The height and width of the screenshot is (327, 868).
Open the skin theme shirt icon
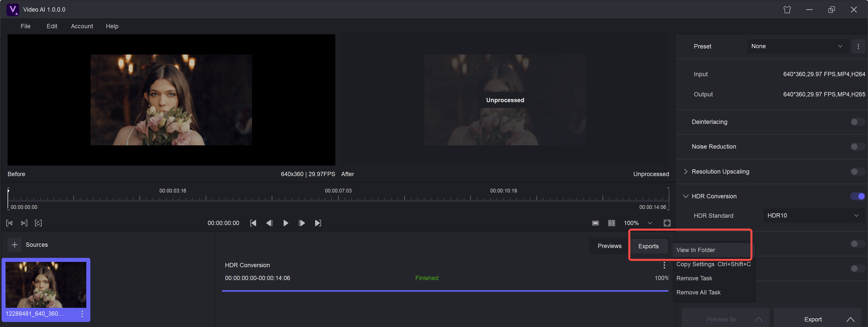point(787,10)
